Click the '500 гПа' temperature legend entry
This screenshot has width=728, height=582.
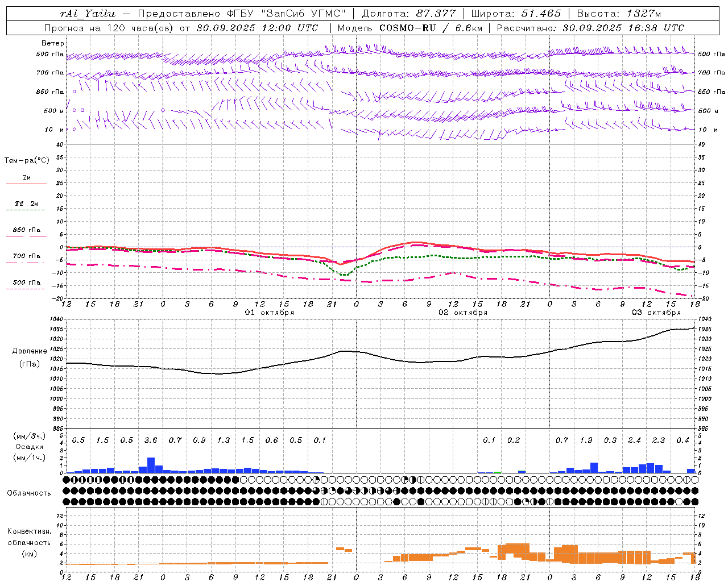click(x=27, y=282)
